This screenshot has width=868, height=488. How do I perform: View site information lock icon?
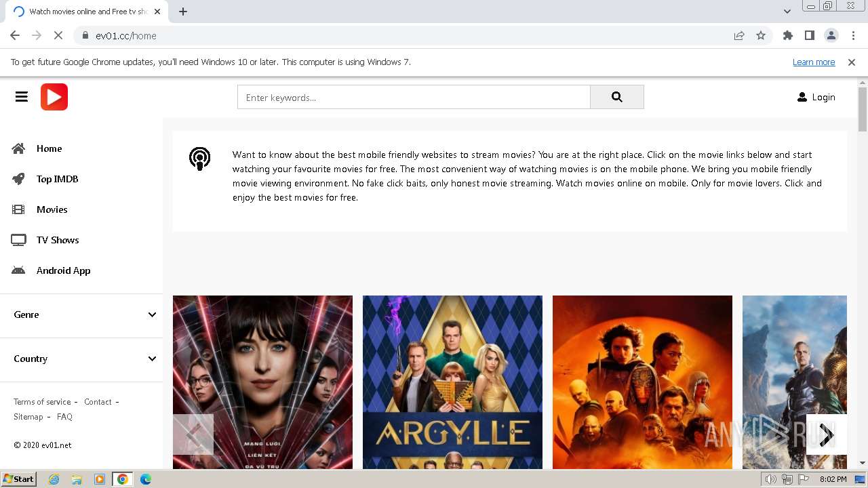pos(85,36)
